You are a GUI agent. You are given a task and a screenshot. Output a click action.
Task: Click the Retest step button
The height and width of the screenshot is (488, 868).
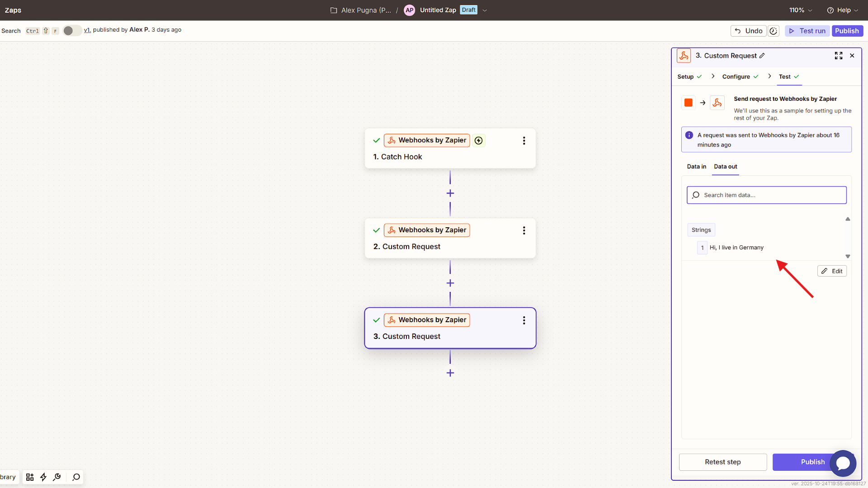click(722, 462)
